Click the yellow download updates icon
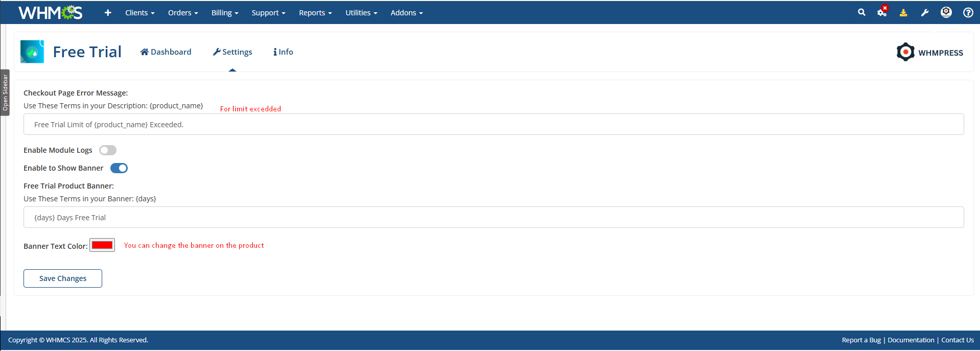This screenshot has height=351, width=980. click(x=903, y=13)
